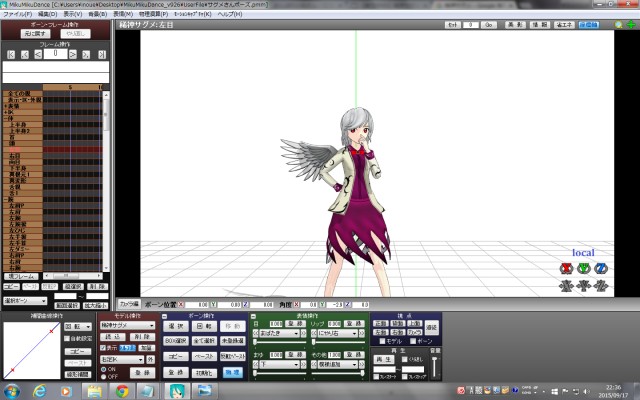Click the red X rotation axis icon
This screenshot has width=640, height=400.
pos(567,269)
